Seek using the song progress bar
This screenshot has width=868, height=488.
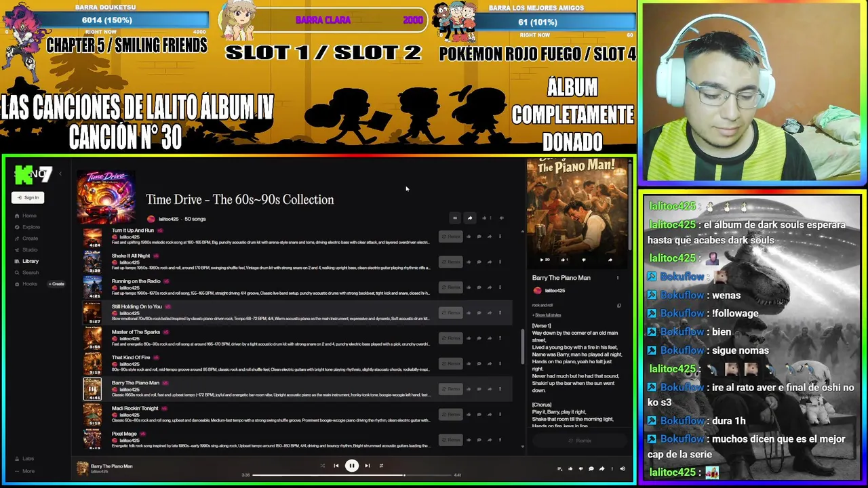coord(351,475)
